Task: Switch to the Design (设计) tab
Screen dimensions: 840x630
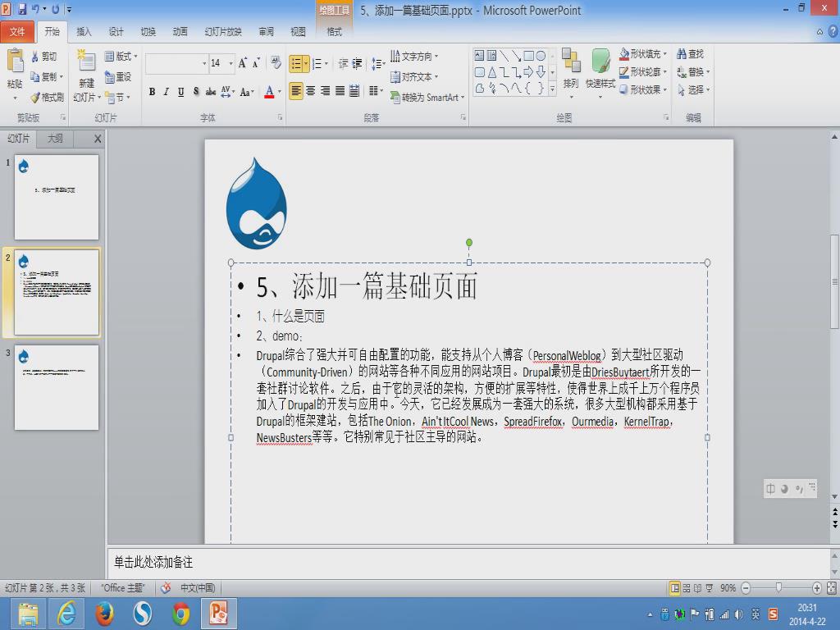Action: tap(116, 32)
